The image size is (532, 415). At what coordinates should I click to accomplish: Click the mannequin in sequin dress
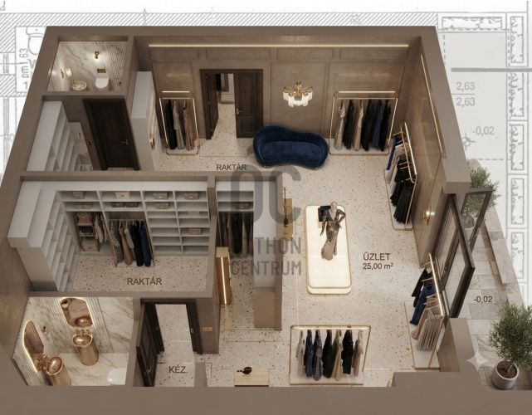click(331, 231)
